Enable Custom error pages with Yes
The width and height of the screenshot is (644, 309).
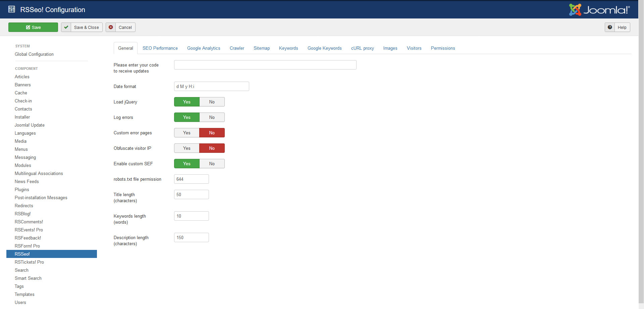coord(187,133)
